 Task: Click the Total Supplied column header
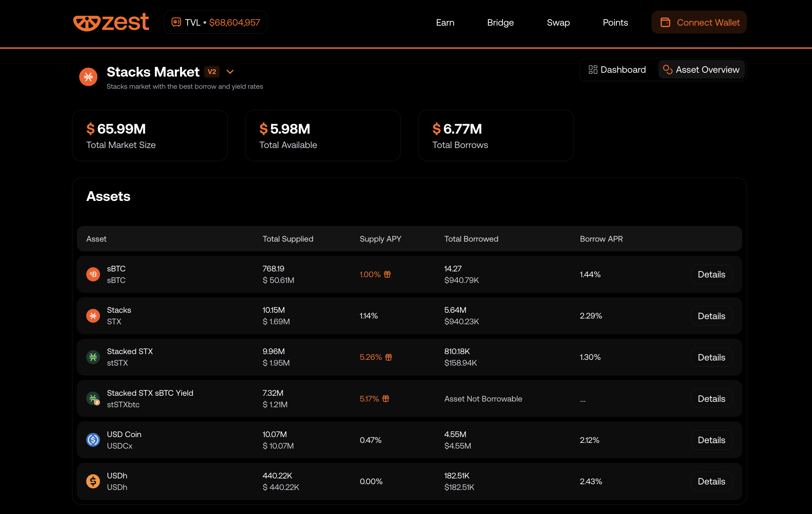tap(288, 239)
